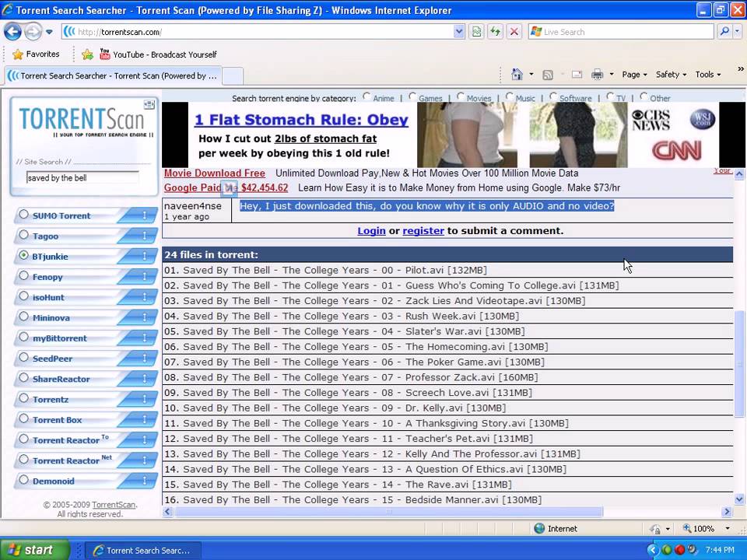Click the info icon beside myBittorrent
The image size is (747, 560).
[143, 338]
